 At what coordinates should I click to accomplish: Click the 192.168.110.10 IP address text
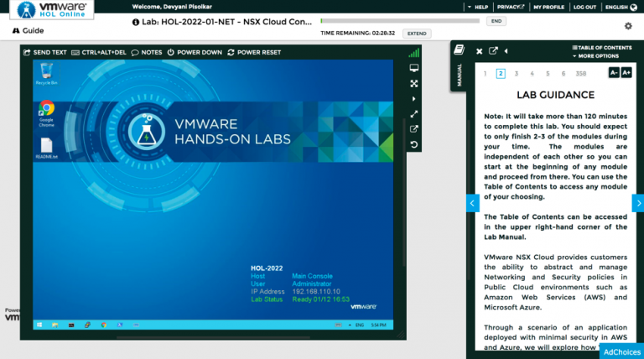316,292
